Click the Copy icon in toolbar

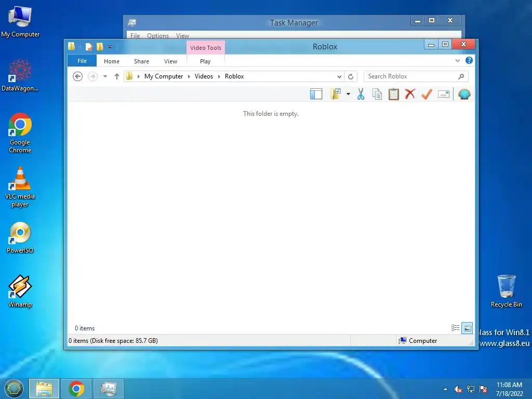377,94
